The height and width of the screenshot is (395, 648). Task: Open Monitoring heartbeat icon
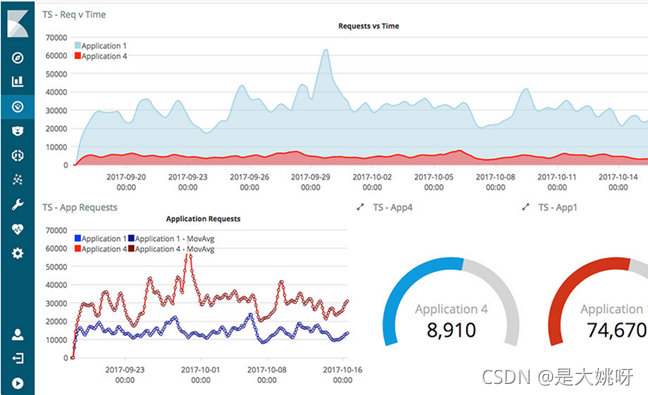17,229
